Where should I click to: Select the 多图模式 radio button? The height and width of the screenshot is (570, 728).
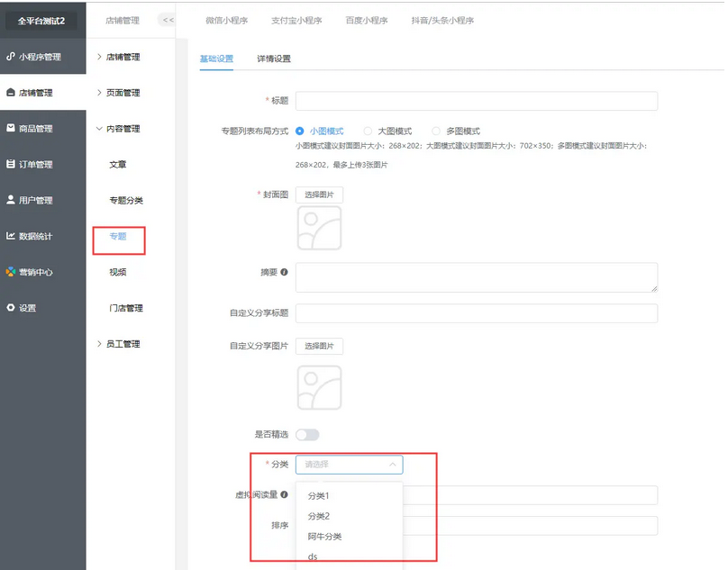point(436,131)
